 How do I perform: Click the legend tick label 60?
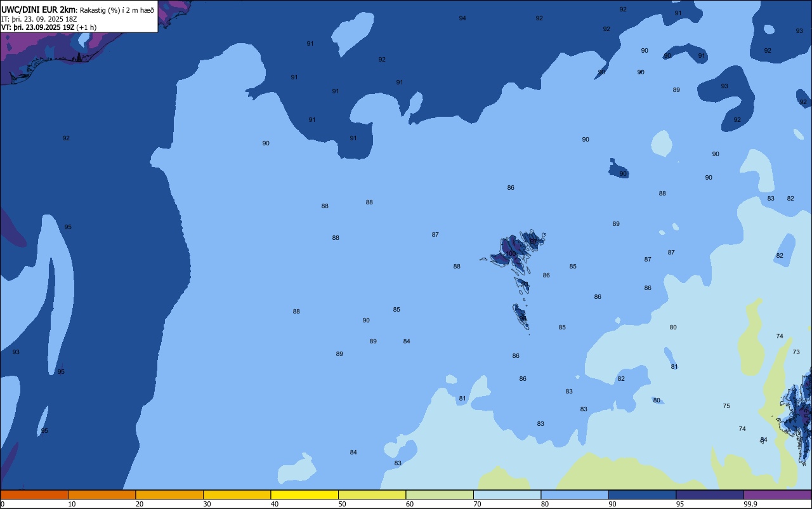click(410, 504)
